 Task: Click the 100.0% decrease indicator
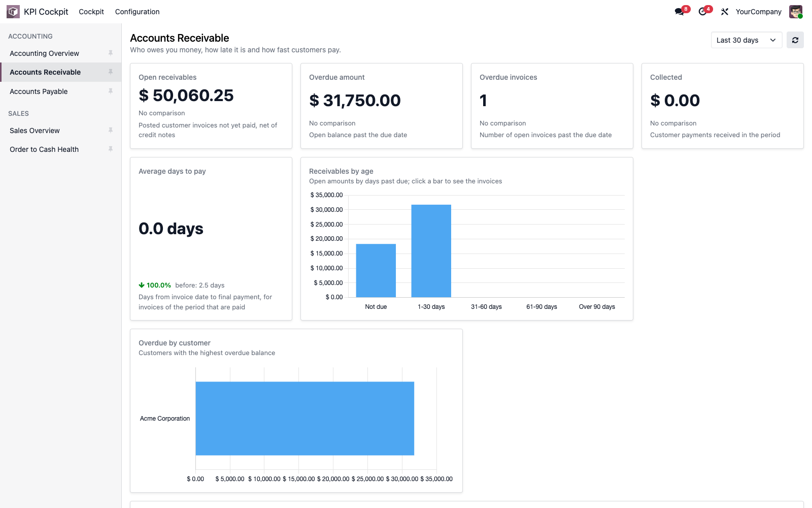tap(155, 285)
